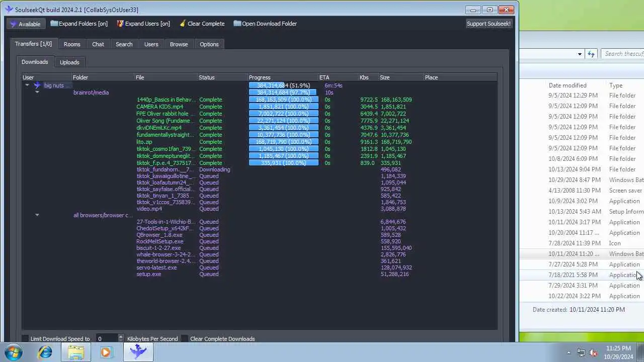This screenshot has width=644, height=362.
Task: Click the Support Soulseek! button
Action: pos(489,24)
